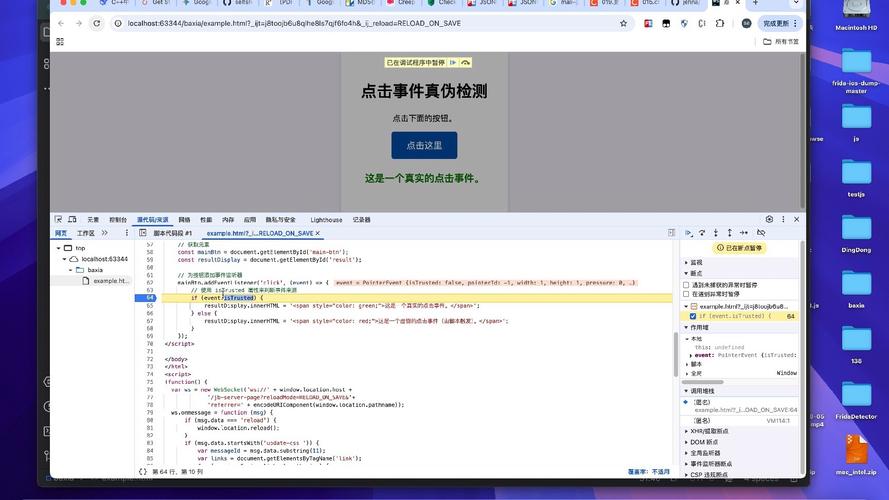
Task: Click the code editor vertical scrollbar thumb
Action: tap(675, 354)
